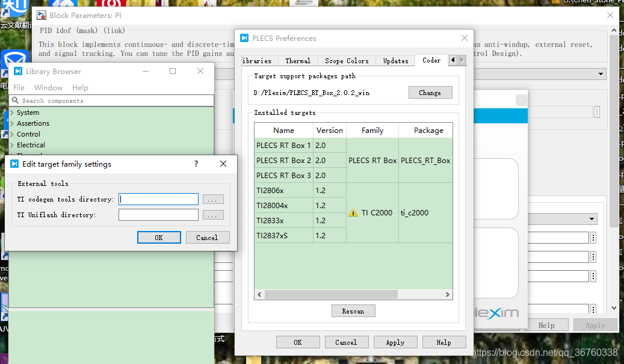The image size is (624, 364).
Task: Click the PLECS logo icon in Preferences title bar
Action: [x=244, y=38]
